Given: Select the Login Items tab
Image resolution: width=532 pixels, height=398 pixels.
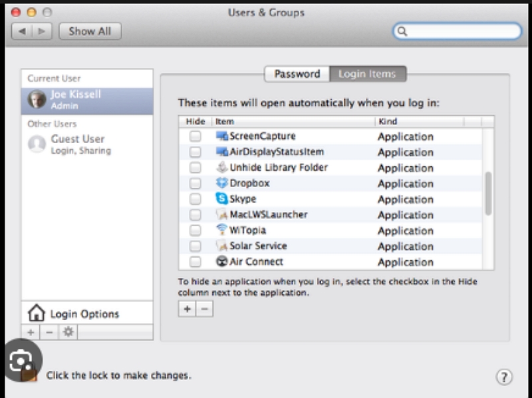Looking at the screenshot, I should coord(368,74).
